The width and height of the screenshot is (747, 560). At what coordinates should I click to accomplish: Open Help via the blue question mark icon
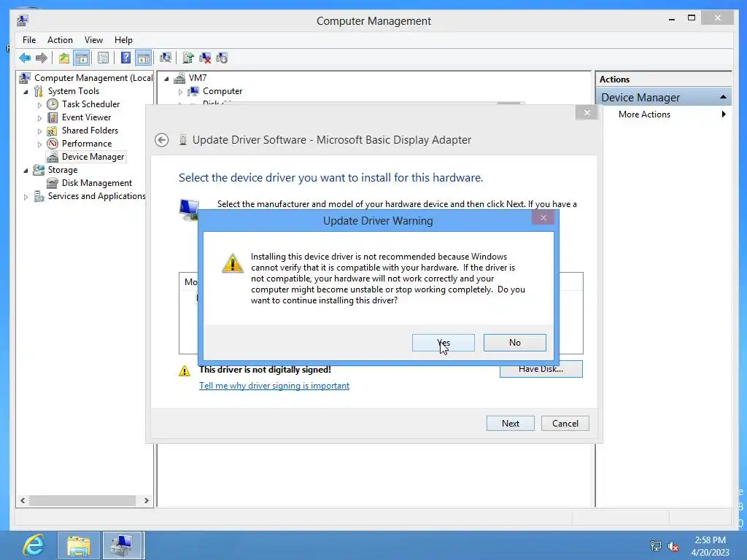(x=125, y=58)
